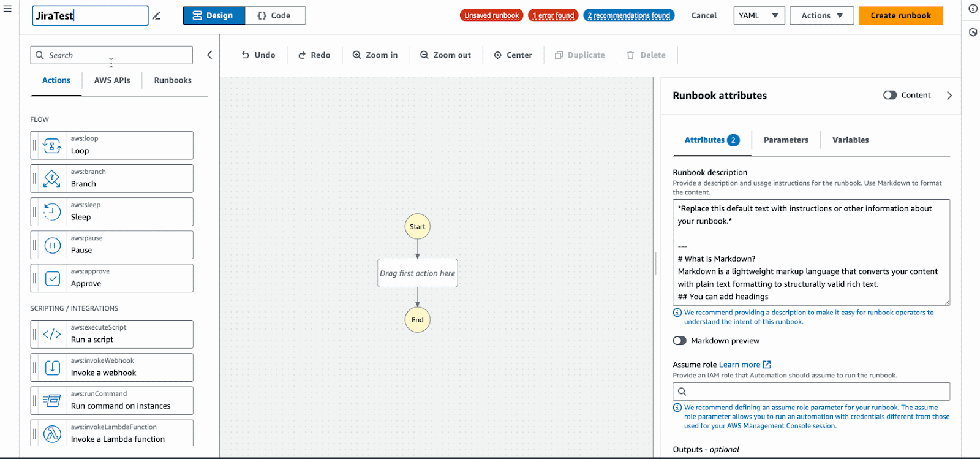This screenshot has width=980, height=459.
Task: Open the Variables tab
Action: tap(850, 140)
